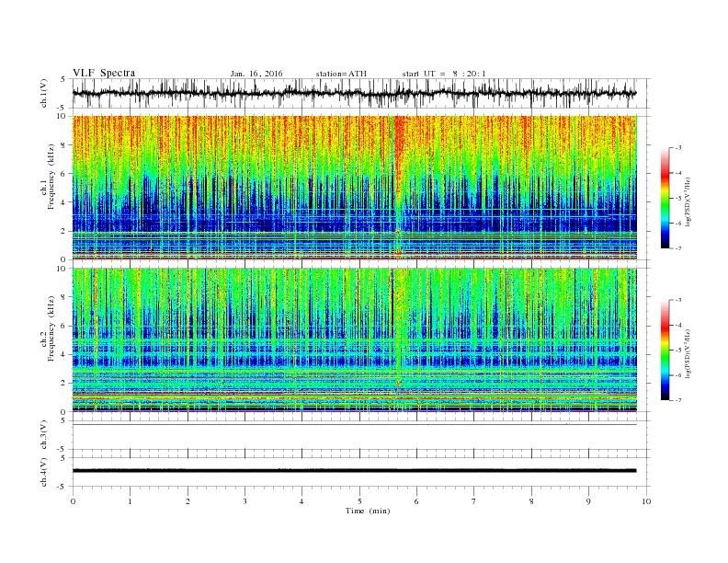Click the ch.1 PSD color scale bar
This screenshot has width=728, height=563.
tap(665, 198)
